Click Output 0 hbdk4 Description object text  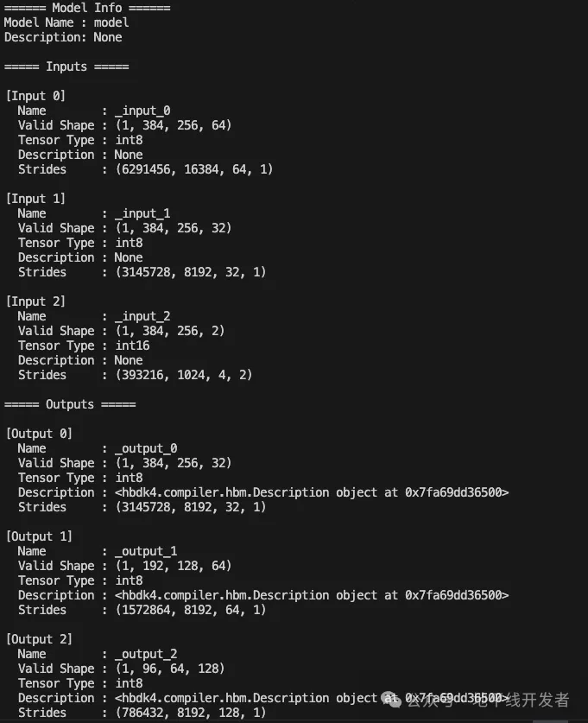(x=312, y=492)
